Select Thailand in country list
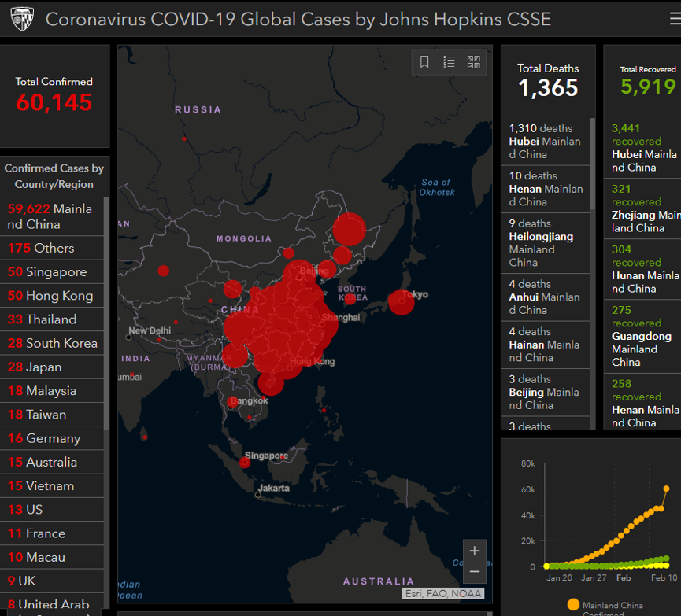Image resolution: width=681 pixels, height=616 pixels. (52, 319)
